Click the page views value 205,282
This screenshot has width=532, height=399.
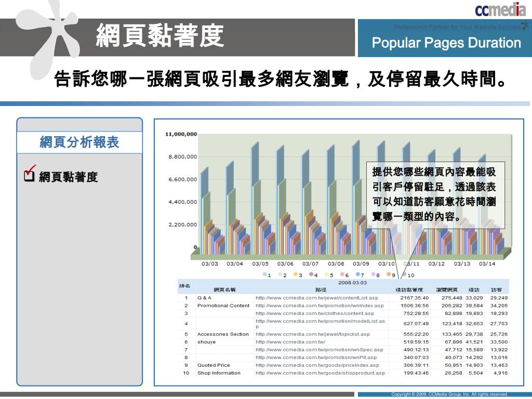coord(451,305)
